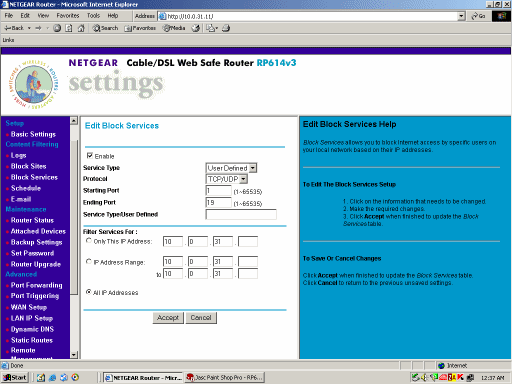This screenshot has height=384, width=512.
Task: Click the Back arrow in browser toolbar
Action: [14, 28]
